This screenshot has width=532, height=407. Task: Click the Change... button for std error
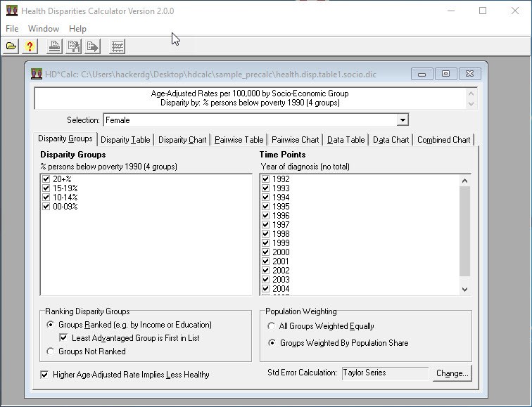pos(451,373)
